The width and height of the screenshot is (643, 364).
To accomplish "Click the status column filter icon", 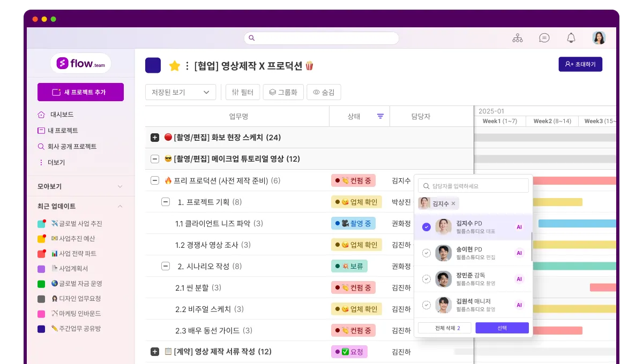I will tap(380, 116).
